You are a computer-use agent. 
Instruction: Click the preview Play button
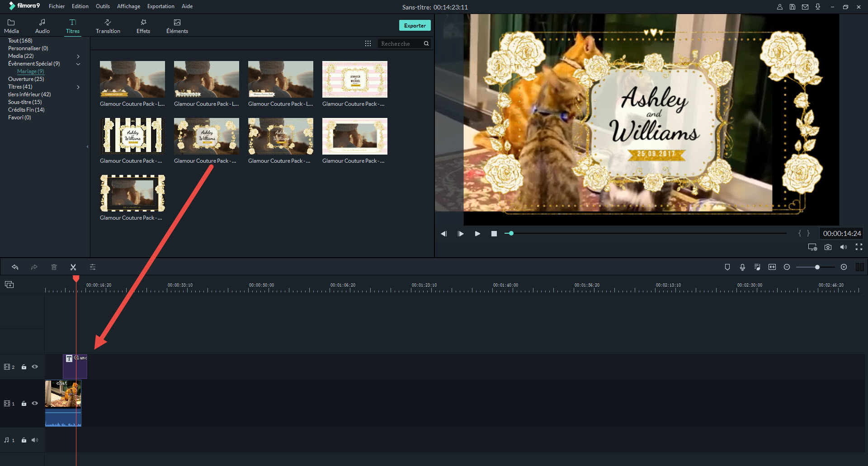(477, 234)
